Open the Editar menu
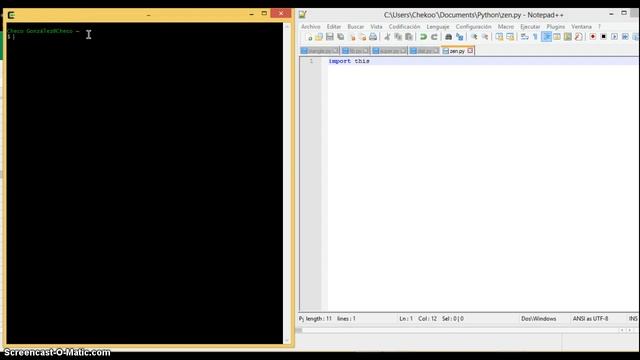The image size is (640, 360). point(333,27)
